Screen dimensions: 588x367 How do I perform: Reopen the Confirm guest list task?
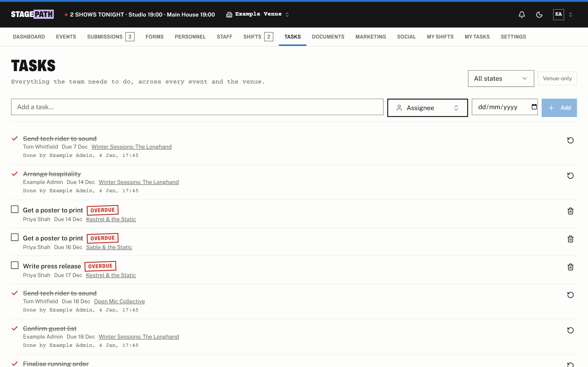pyautogui.click(x=570, y=330)
